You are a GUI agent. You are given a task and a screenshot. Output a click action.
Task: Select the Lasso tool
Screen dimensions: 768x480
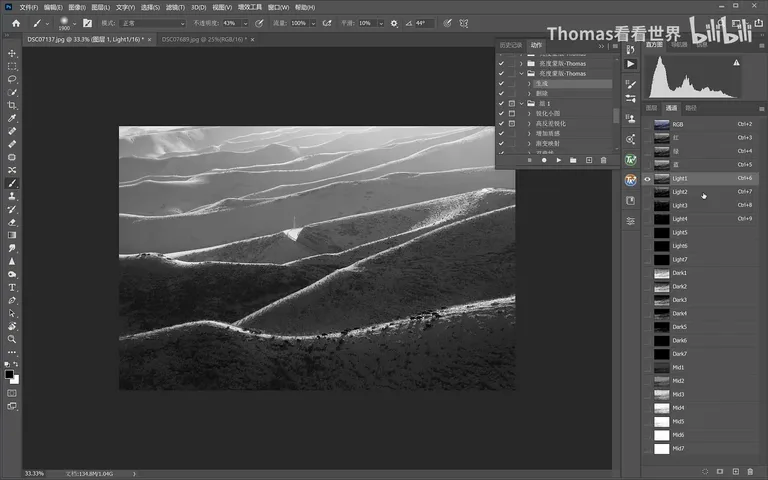click(12, 79)
